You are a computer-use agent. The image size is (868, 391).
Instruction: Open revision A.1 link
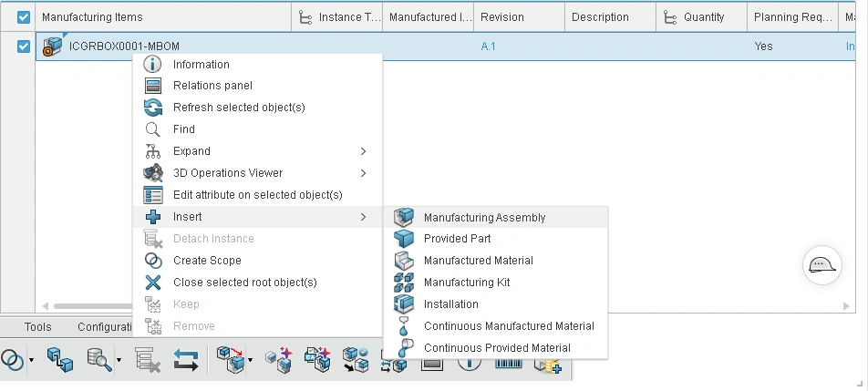(488, 46)
